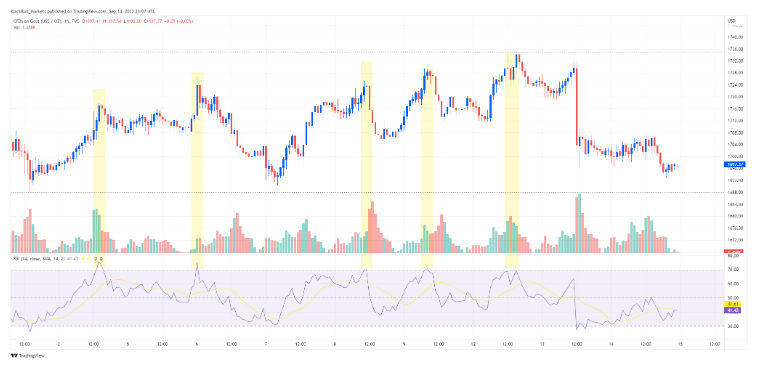
Task: Select the yellow highlight zone just before date 6
Action: pyautogui.click(x=197, y=170)
